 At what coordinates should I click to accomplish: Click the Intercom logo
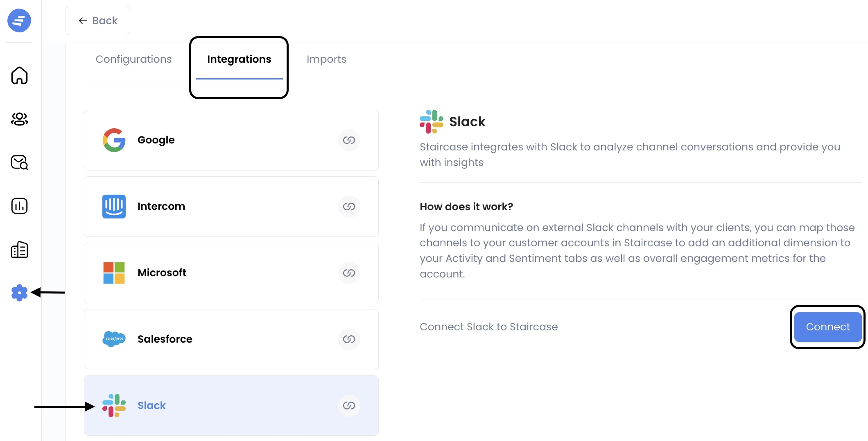114,207
